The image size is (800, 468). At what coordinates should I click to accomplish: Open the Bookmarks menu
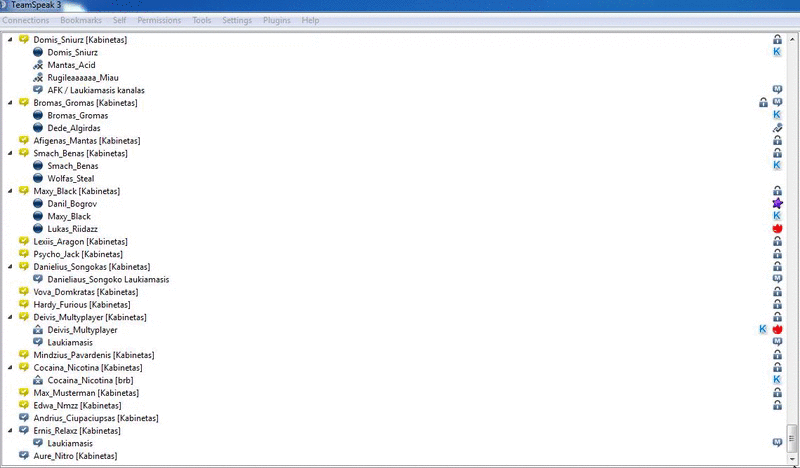(x=81, y=20)
